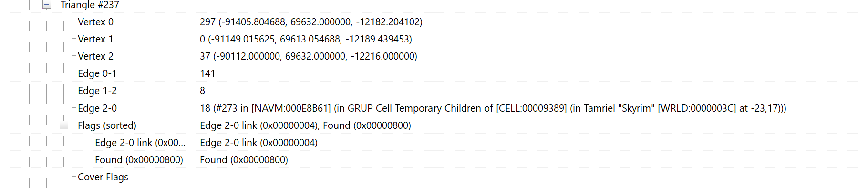Click the Edge 0-1 value 141
The image size is (868, 188).
[x=207, y=73]
